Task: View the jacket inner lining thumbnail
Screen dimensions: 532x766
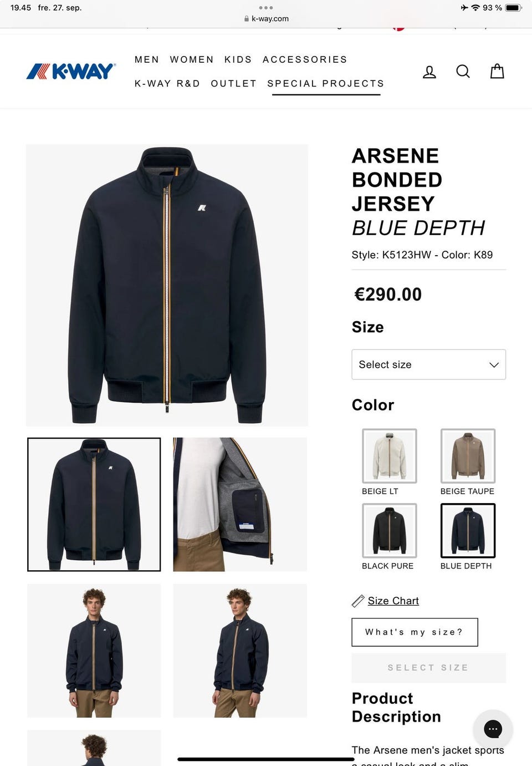Action: click(x=240, y=504)
